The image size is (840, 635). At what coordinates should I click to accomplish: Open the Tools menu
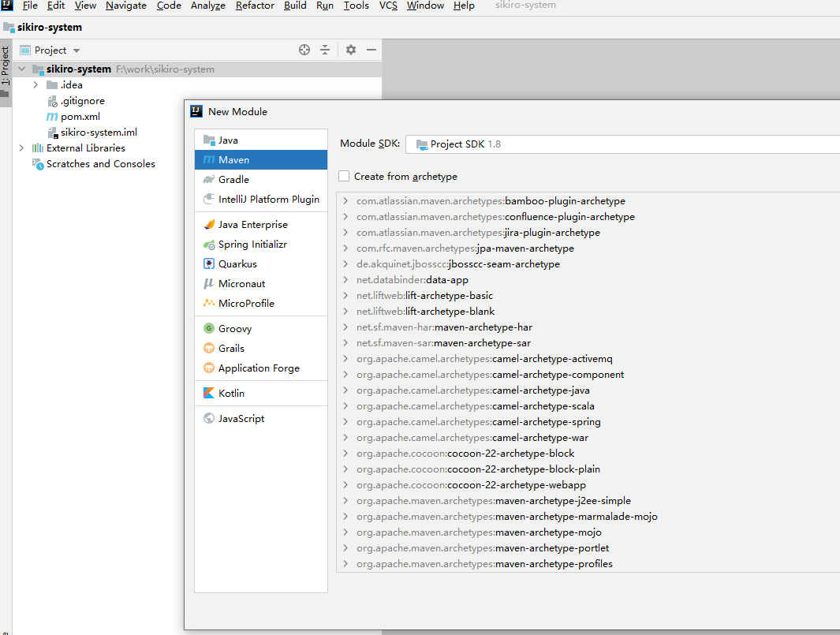[357, 6]
